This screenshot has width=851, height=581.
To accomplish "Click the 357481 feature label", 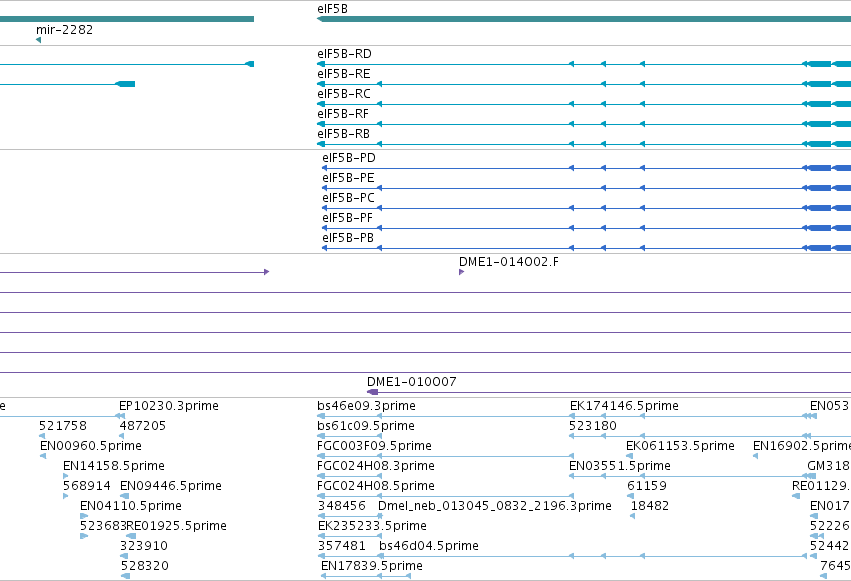I will [342, 546].
